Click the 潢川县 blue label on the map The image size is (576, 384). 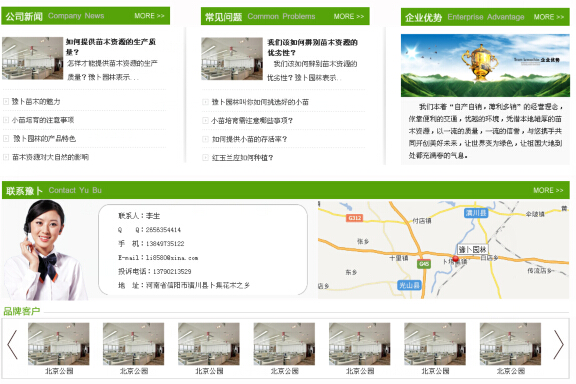[476, 213]
